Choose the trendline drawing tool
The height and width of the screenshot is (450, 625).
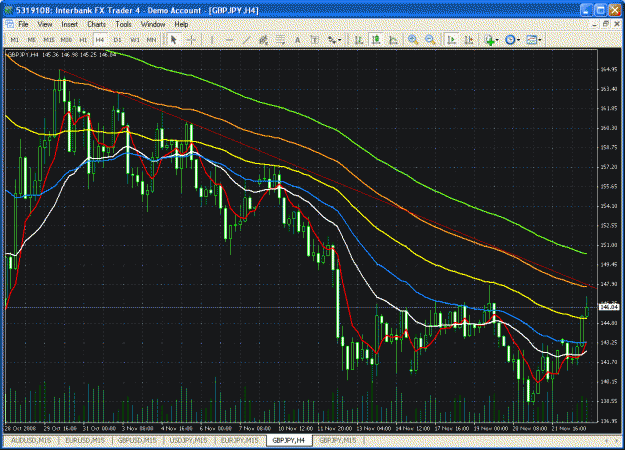click(x=246, y=40)
